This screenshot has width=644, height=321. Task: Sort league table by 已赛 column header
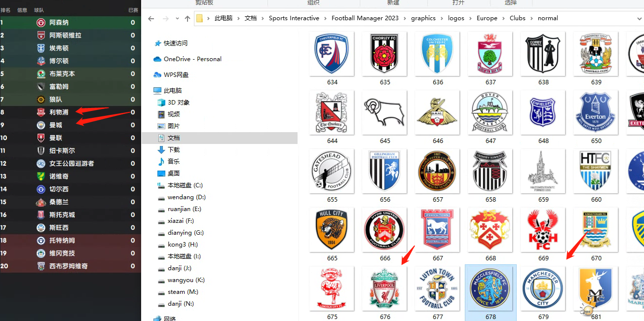[x=133, y=10]
